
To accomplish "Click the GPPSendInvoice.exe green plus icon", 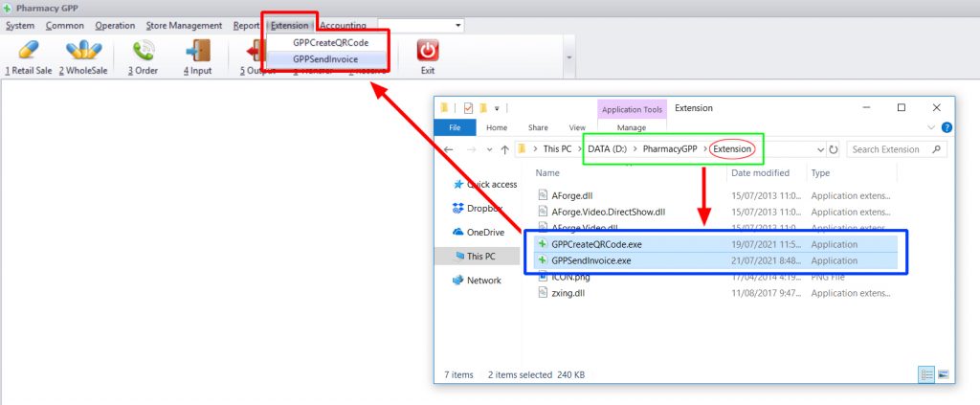I will click(x=543, y=260).
